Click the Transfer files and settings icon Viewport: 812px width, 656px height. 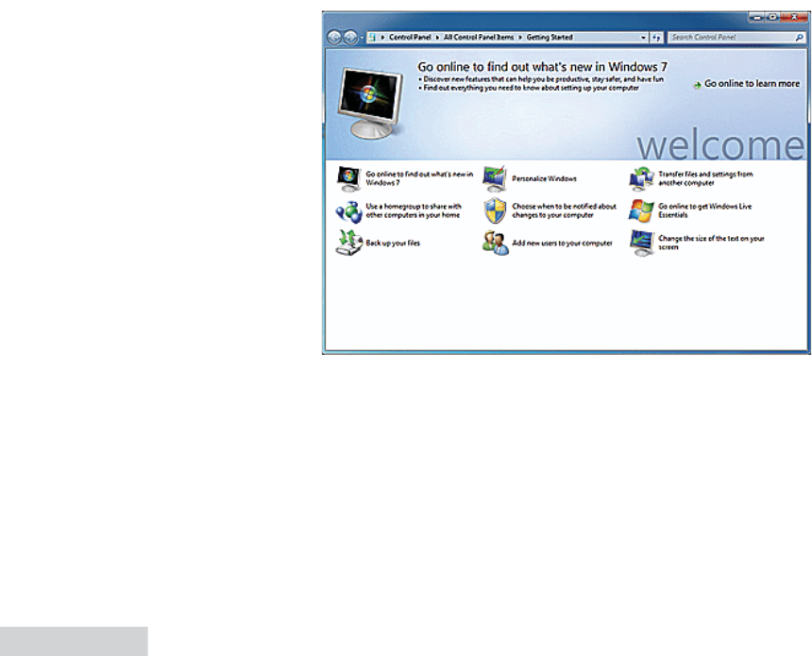click(x=642, y=178)
